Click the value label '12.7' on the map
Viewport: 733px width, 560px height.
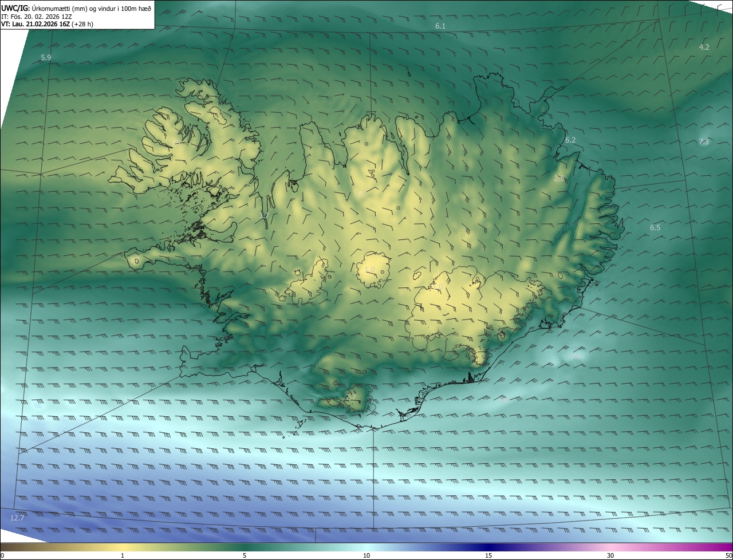pos(17,518)
